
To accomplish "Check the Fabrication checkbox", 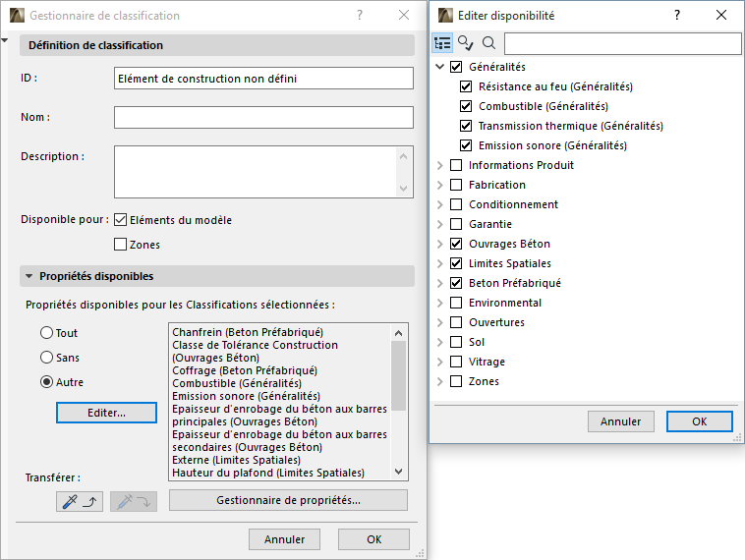I will click(x=456, y=185).
